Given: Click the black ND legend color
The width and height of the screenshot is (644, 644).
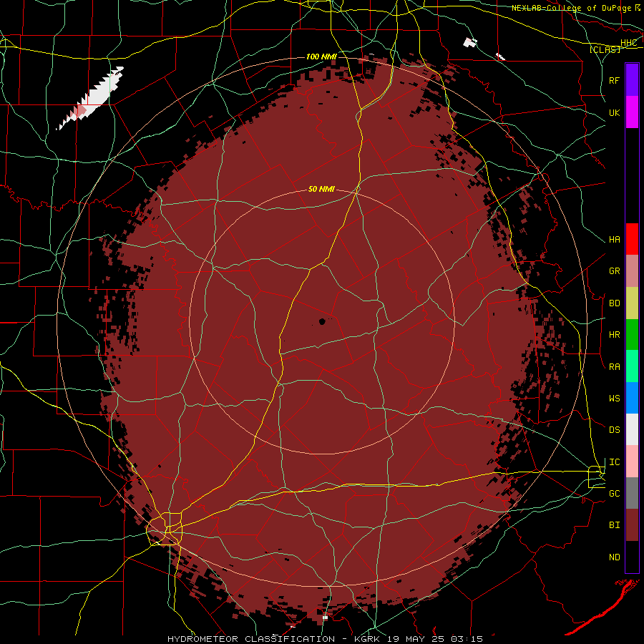Looking at the screenshot, I should point(632,557).
